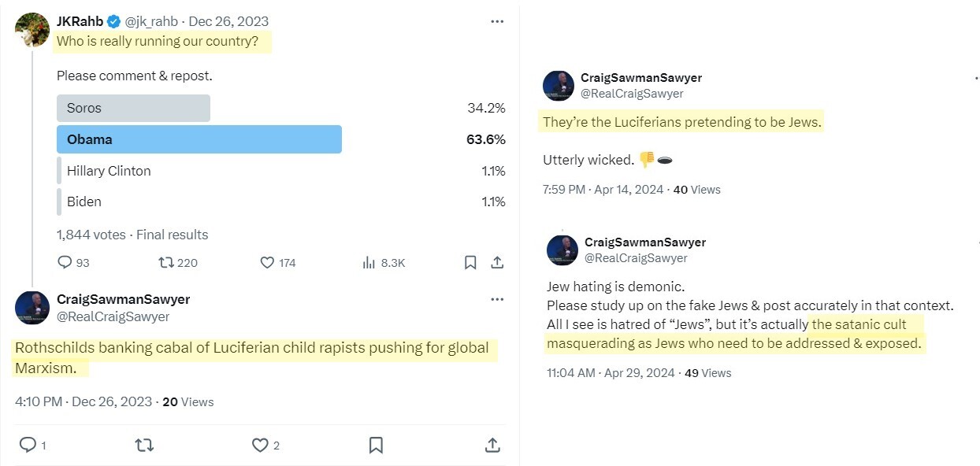The image size is (980, 466).
Task: Click the reply icon on JKRahb's poll tweet
Action: click(66, 262)
